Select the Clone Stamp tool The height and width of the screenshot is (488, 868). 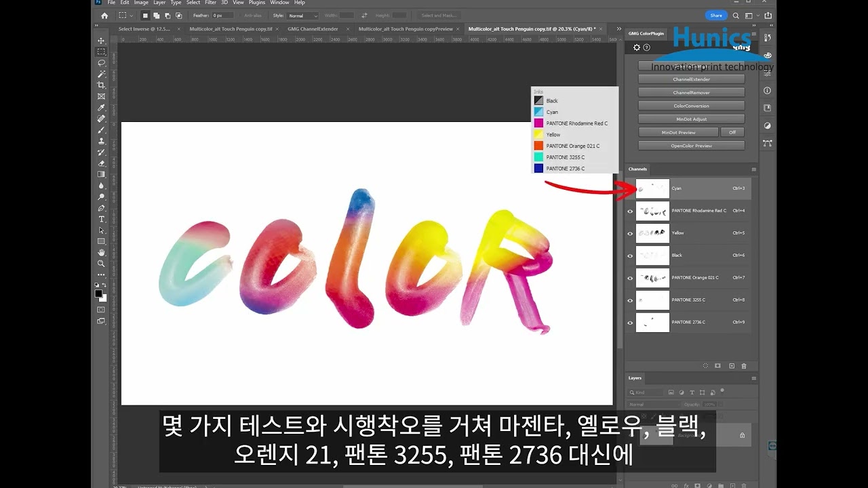(x=101, y=141)
